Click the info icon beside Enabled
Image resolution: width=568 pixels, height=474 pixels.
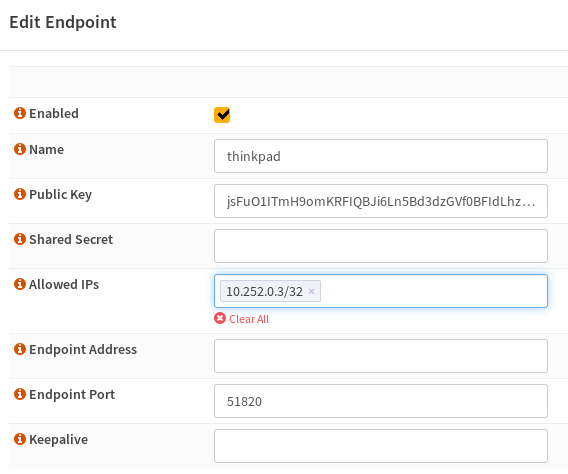pos(20,113)
